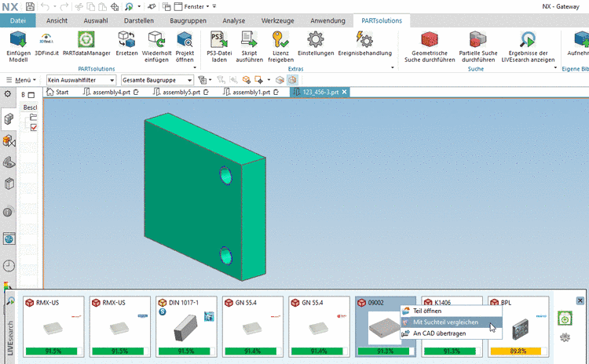The height and width of the screenshot is (364, 589).
Task: Choose An CAD übertragen
Action: [452, 333]
